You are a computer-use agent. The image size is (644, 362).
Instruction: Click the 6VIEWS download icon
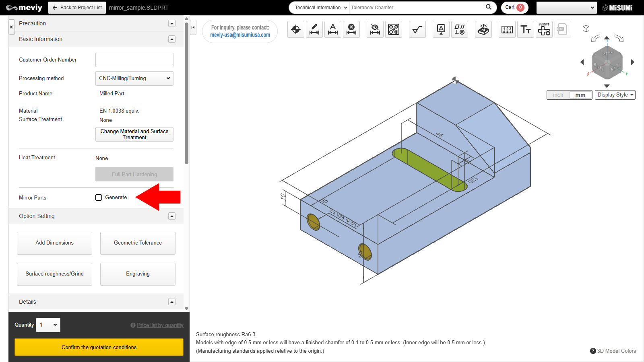544,30
